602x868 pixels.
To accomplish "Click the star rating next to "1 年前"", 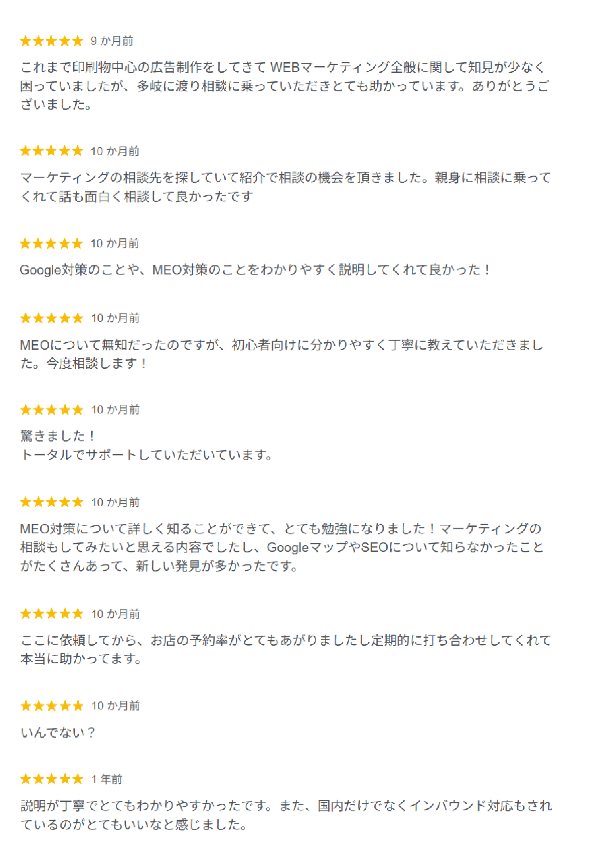I will [51, 779].
